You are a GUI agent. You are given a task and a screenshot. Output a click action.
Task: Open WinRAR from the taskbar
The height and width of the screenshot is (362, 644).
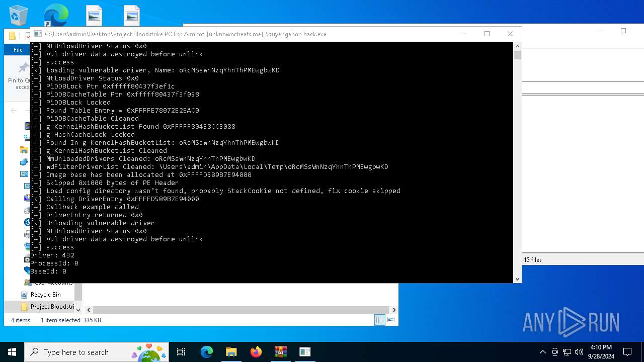[x=280, y=352]
